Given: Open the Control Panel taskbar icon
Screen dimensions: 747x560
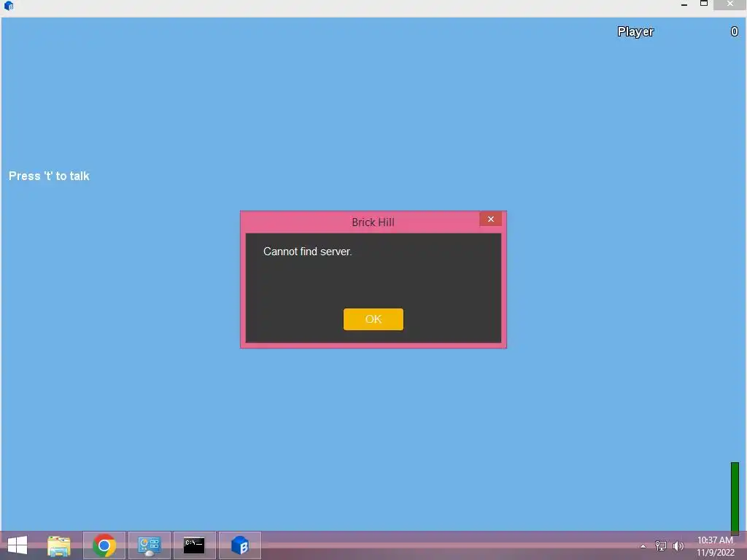Looking at the screenshot, I should [x=149, y=545].
